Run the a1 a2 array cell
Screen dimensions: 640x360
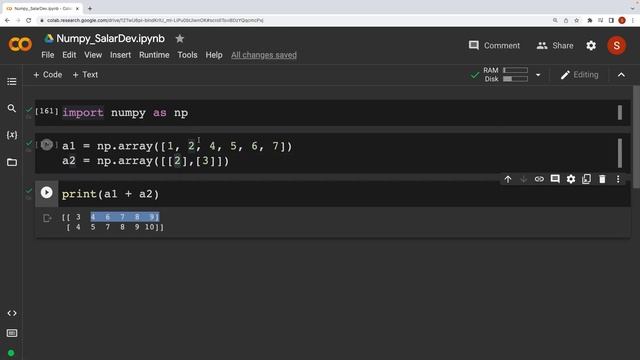click(x=47, y=144)
